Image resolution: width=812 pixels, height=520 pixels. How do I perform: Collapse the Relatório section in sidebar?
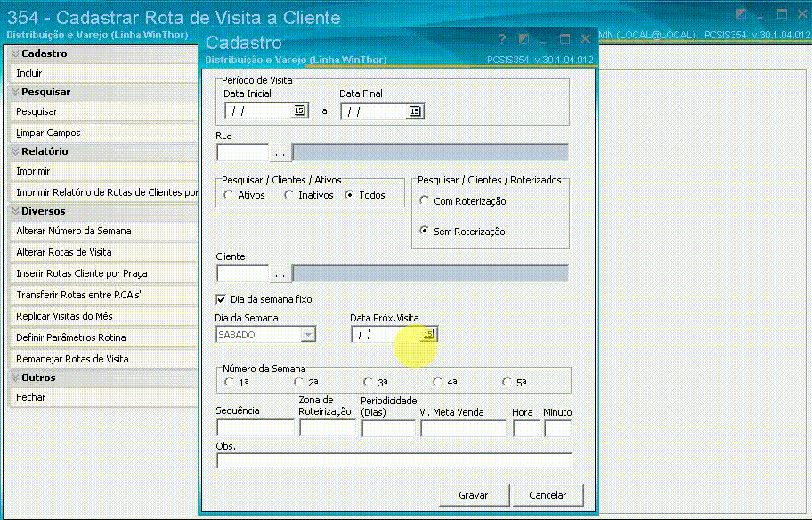(x=15, y=151)
